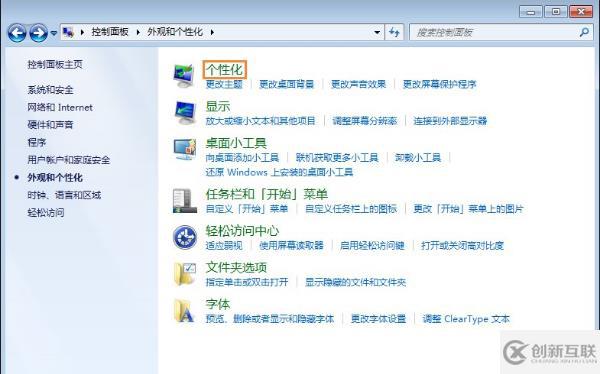600x374 pixels.
Task: Click the 更改声音效果 link
Action: point(358,84)
